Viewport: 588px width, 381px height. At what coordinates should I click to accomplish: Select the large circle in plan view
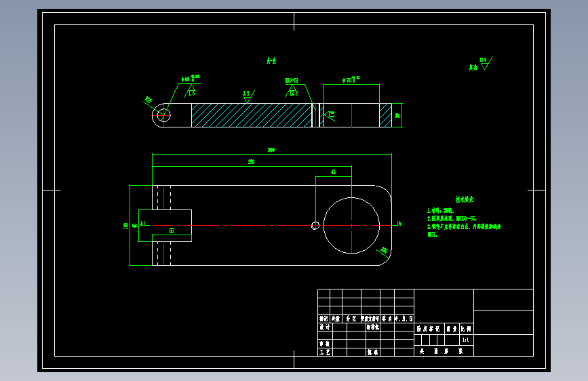pyautogui.click(x=351, y=225)
